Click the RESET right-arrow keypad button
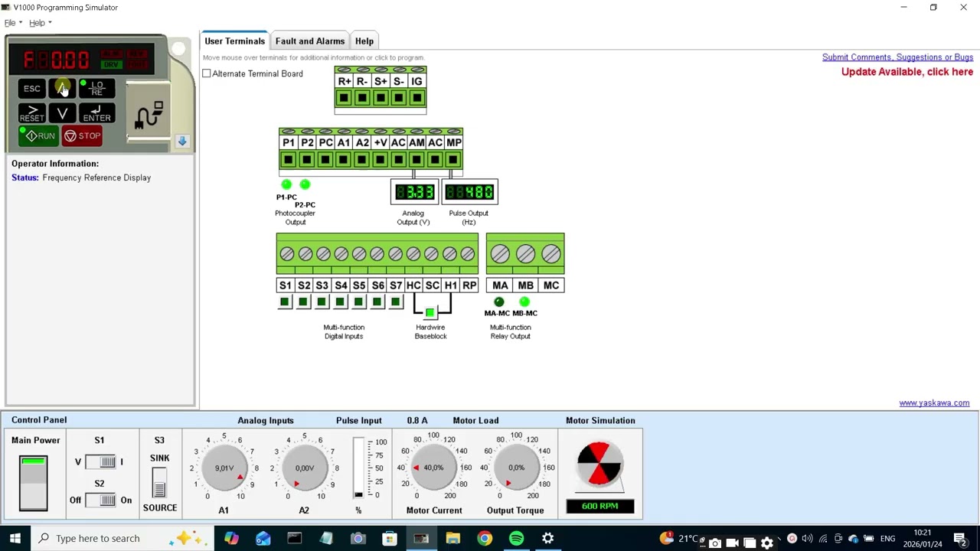Viewport: 980px width, 551px height. (32, 113)
